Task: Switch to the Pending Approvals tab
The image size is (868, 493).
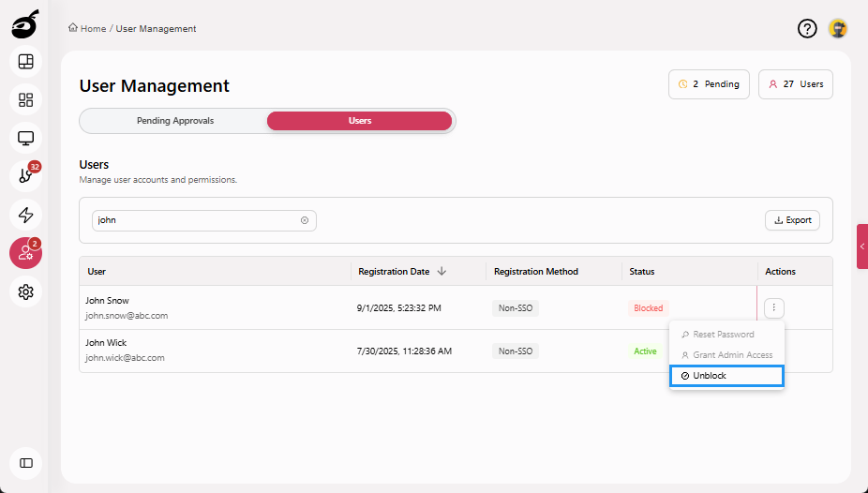Action: click(x=175, y=121)
